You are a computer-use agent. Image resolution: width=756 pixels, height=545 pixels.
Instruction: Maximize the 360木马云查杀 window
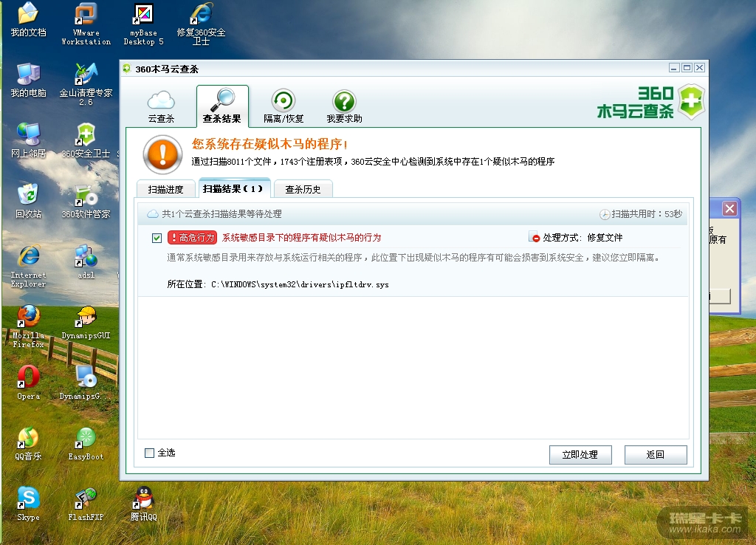[687, 67]
